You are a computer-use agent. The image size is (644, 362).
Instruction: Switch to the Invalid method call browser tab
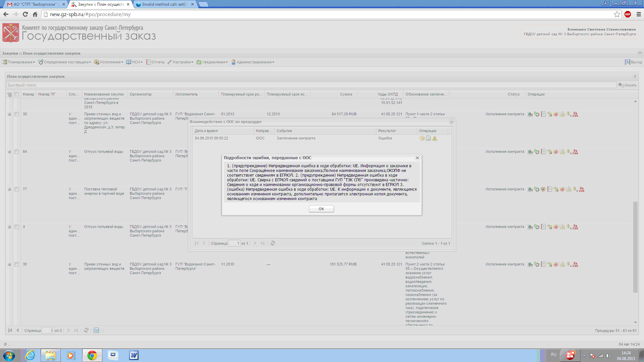164,4
